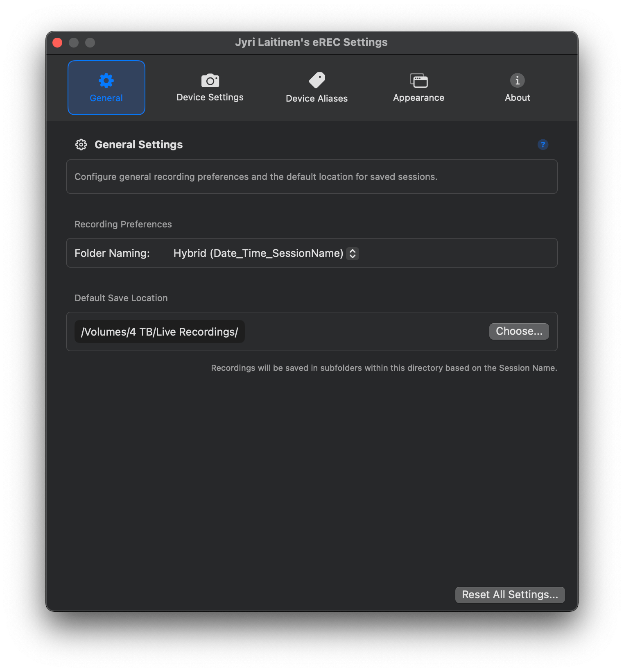Open the Folder Naming dropdown
The height and width of the screenshot is (672, 624).
point(266,253)
